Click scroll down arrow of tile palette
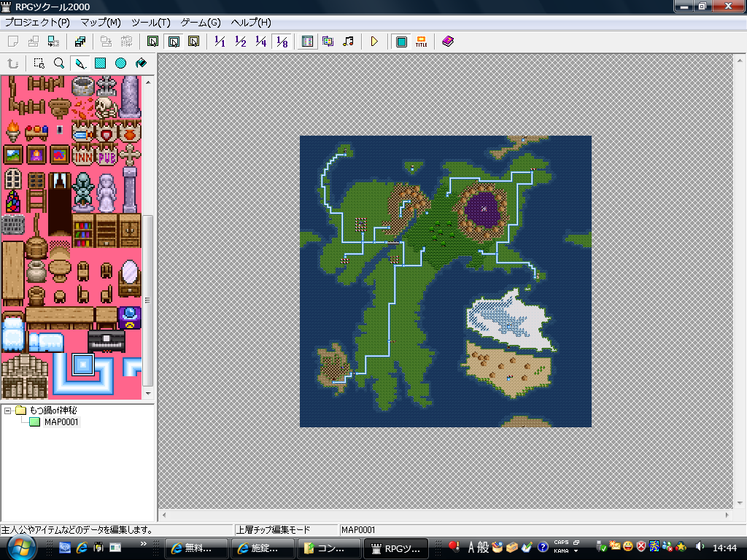 tap(148, 393)
